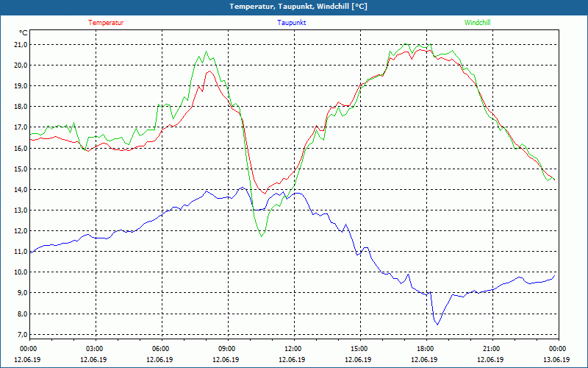Click the '21:00' time axis label
The image size is (588, 368).
tap(490, 349)
